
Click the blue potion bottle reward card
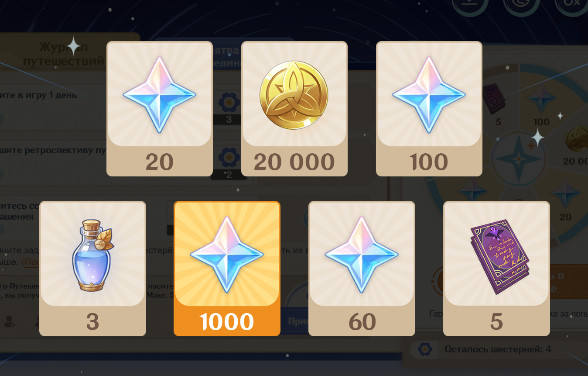[92, 269]
